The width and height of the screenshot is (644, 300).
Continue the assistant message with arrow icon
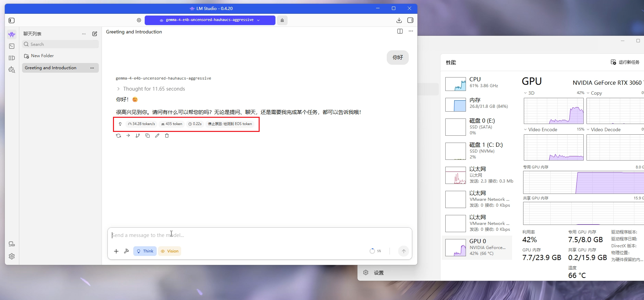[128, 136]
